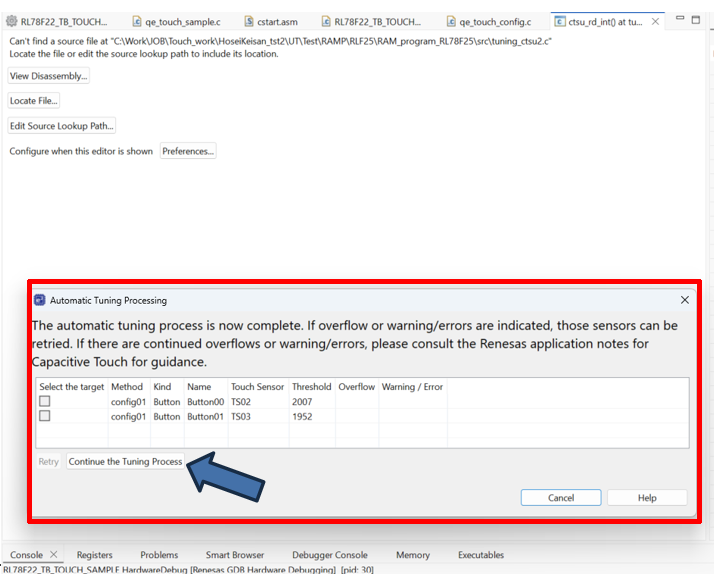The width and height of the screenshot is (714, 582).
Task: Minimize the editor area
Action: [680, 18]
